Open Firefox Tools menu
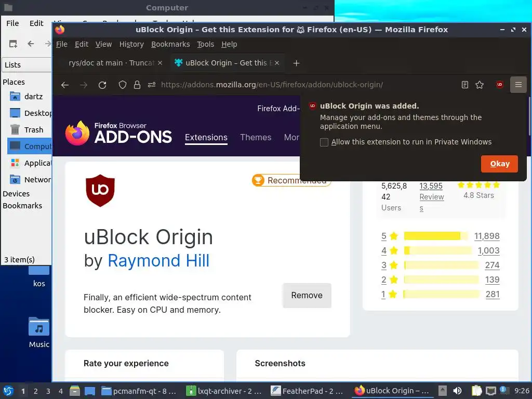The height and width of the screenshot is (399, 532). click(x=206, y=44)
